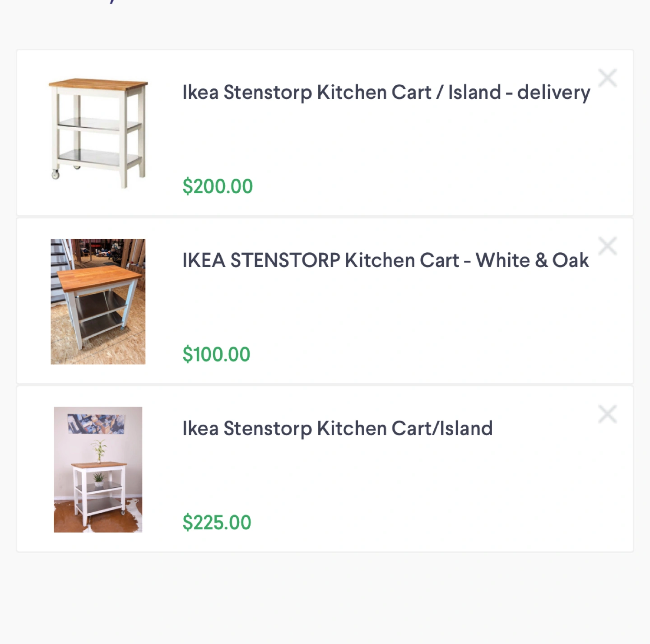Click the caster wheel in first cart photo

pyautogui.click(x=56, y=175)
